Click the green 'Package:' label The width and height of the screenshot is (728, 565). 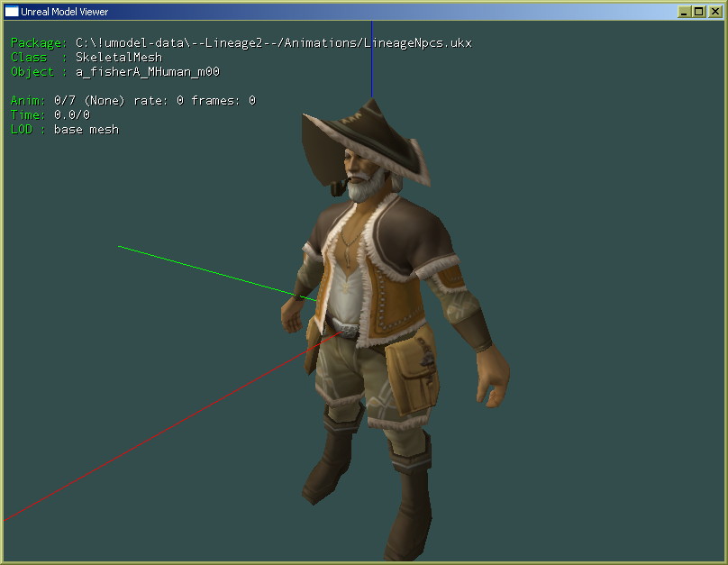39,42
